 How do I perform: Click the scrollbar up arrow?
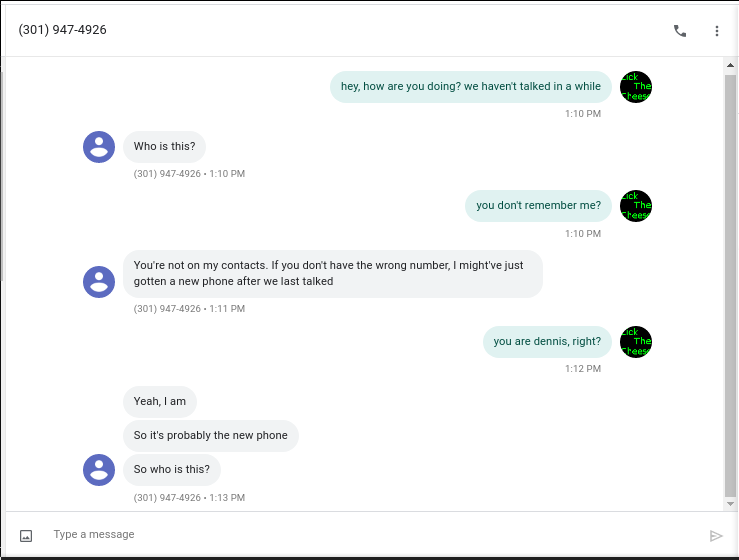click(x=730, y=66)
